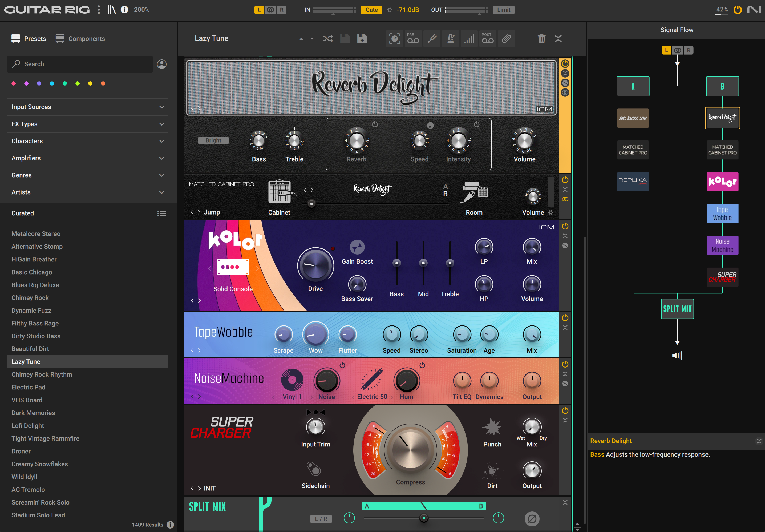Select the REPLIKA block in Signal Flow
The width and height of the screenshot is (765, 532).
point(633,181)
